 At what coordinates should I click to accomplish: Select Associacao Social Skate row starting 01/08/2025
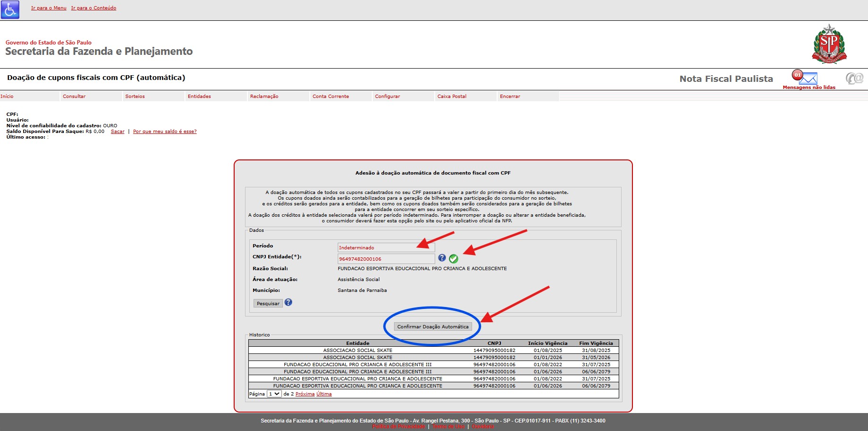tap(433, 351)
